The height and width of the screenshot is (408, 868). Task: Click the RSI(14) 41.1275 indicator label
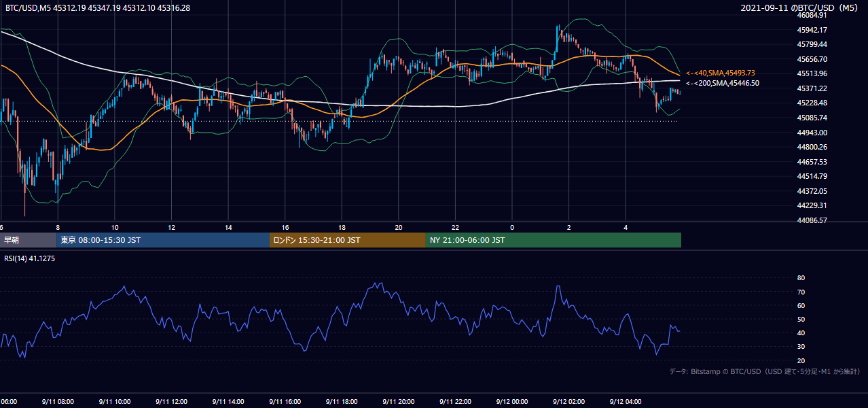29,258
